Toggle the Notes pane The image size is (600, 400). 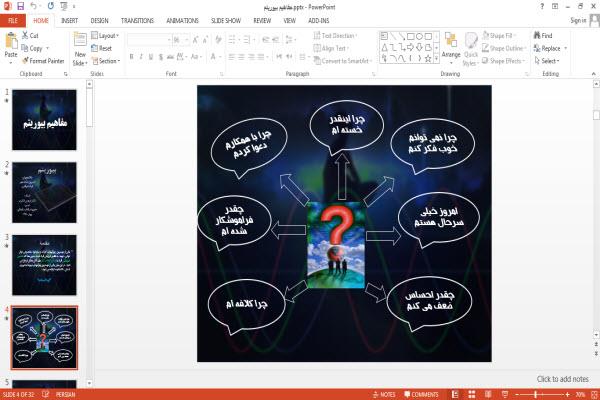coord(384,394)
